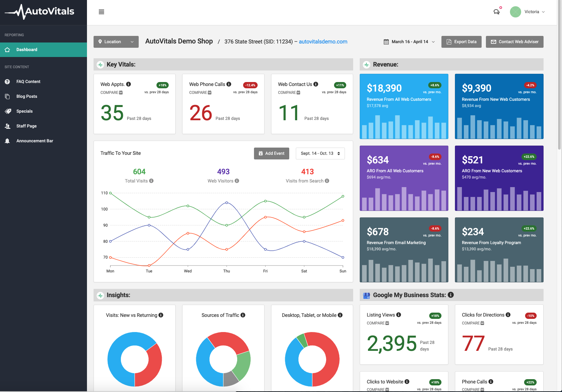This screenshot has width=562, height=392.
Task: Open the March 16 - April 14 date picker
Action: click(x=409, y=42)
